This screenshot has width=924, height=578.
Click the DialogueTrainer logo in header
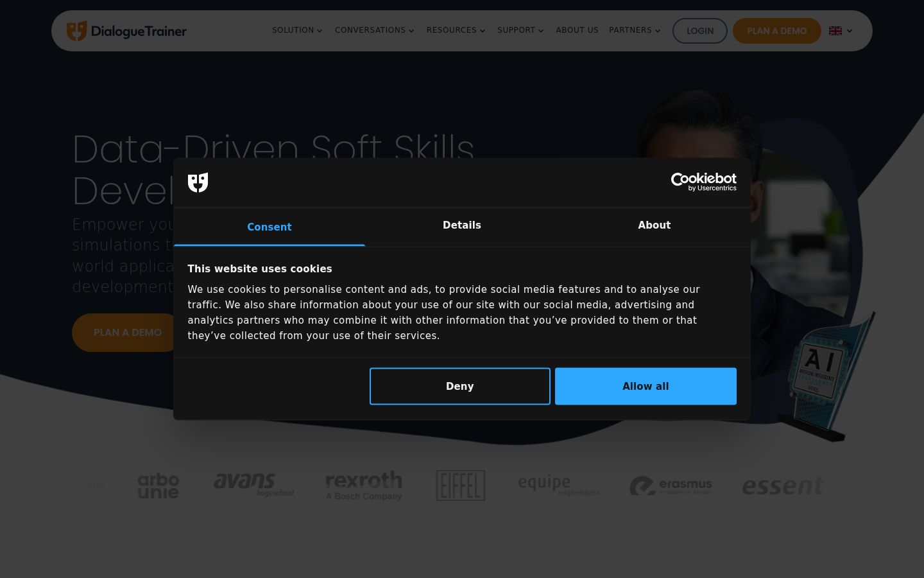(126, 31)
